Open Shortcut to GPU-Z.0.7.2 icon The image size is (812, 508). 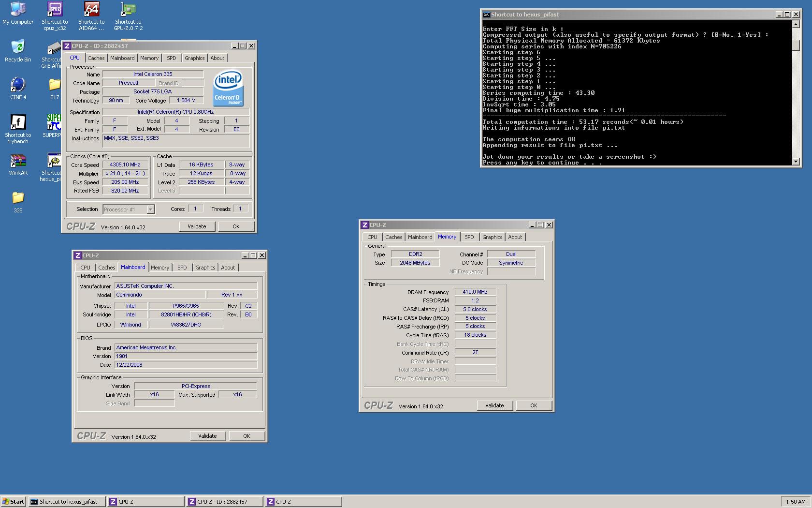coord(128,16)
